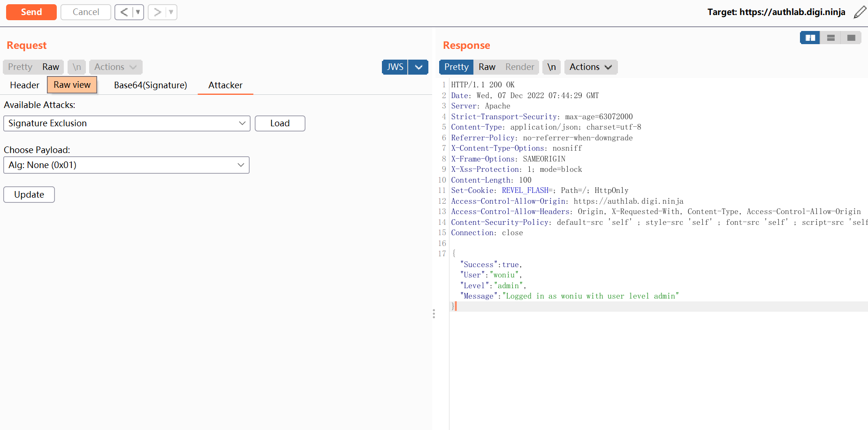This screenshot has height=430, width=868.
Task: Toggle \n display in Request pane
Action: [x=77, y=67]
